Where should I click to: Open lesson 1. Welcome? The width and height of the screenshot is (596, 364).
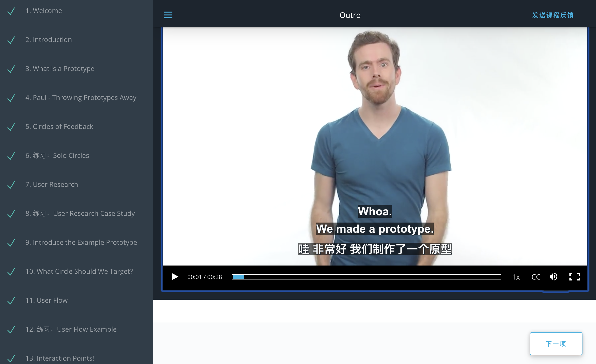[x=43, y=11]
